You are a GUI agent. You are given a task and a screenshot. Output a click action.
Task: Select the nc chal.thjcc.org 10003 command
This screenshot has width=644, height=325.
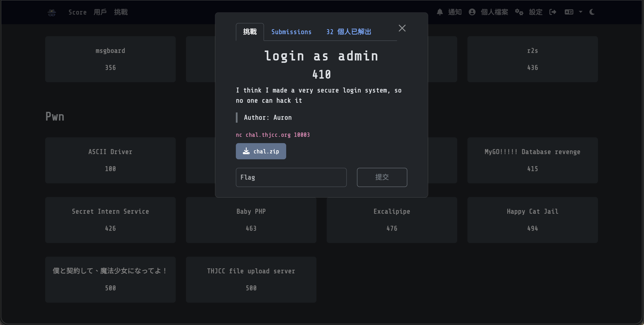point(273,135)
